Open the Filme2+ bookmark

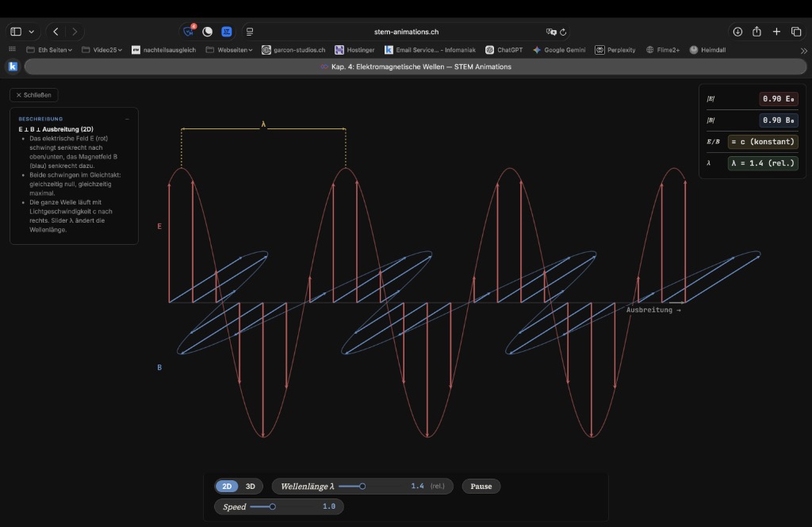point(662,50)
